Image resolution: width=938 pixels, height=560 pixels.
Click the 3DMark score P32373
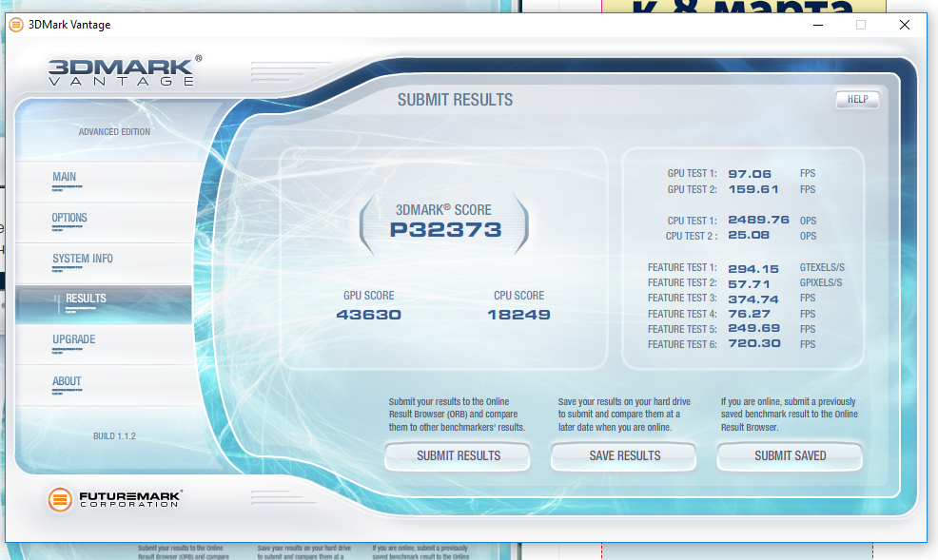[x=445, y=230]
